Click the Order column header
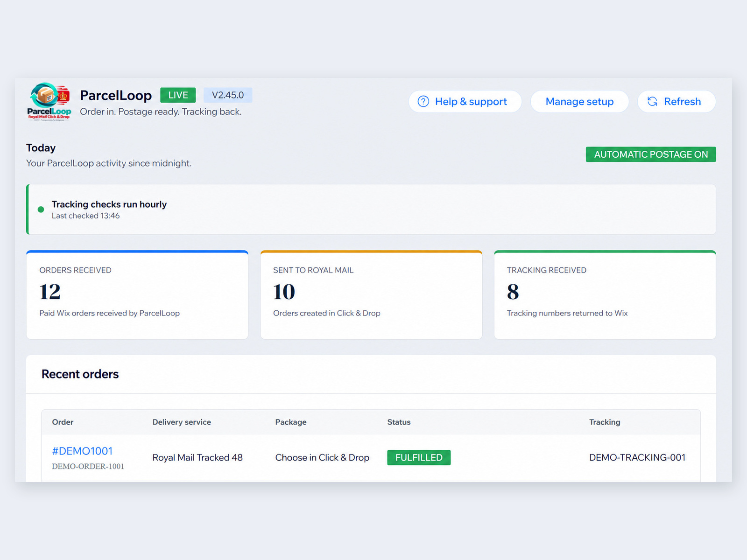 pos(63,422)
